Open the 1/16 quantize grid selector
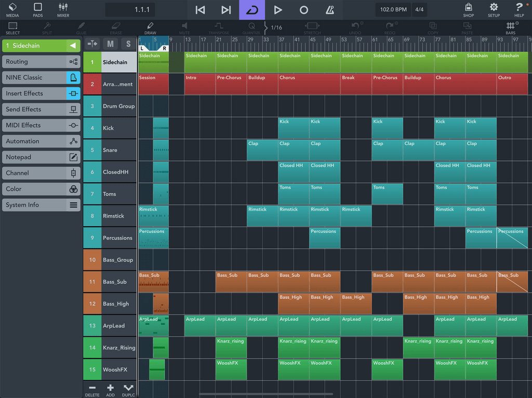This screenshot has width=532, height=398. [276, 28]
